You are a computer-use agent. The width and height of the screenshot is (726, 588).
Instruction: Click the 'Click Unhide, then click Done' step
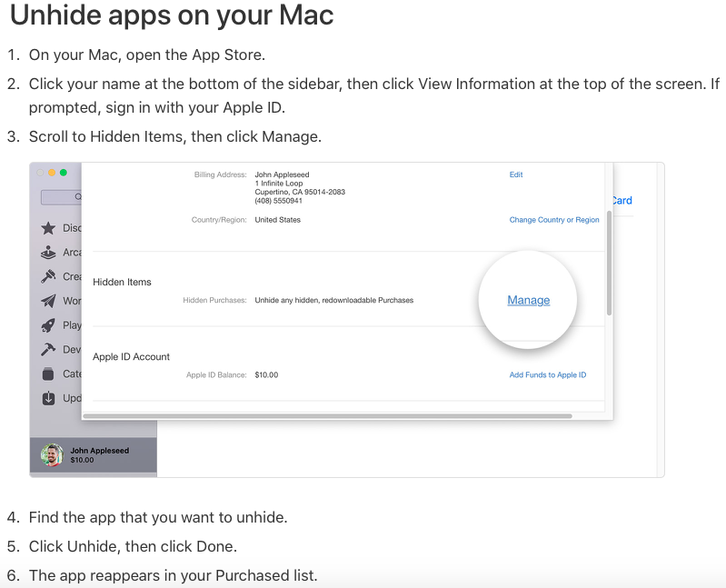pyautogui.click(x=133, y=546)
